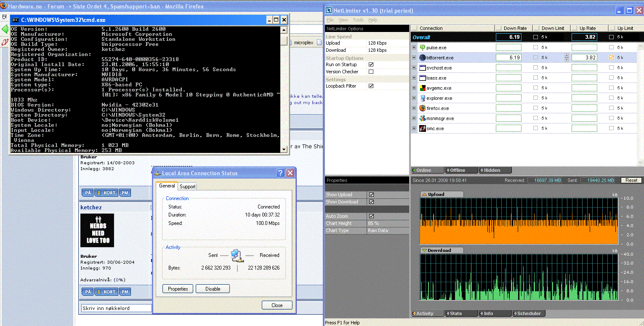
Task: Expand the svchost.exe connection row
Action: coord(414,68)
